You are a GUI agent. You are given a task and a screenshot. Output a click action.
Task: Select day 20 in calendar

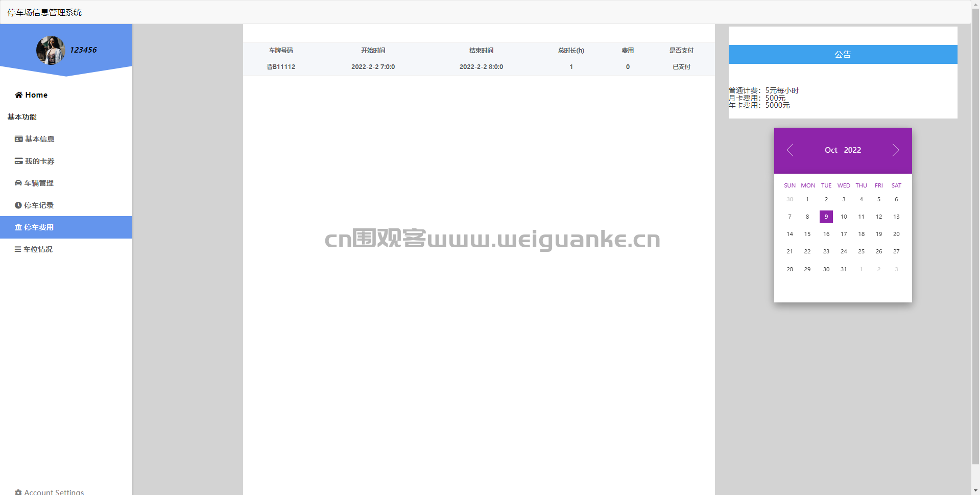(x=896, y=234)
